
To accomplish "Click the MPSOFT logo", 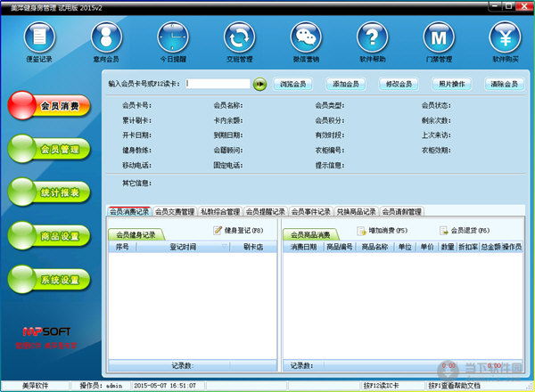I will 46,331.
